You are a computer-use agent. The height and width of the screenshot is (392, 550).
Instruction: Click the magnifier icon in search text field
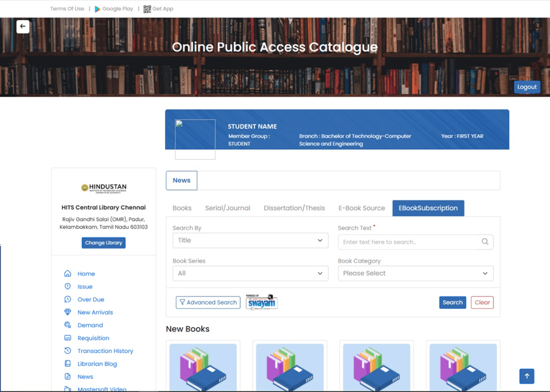(484, 242)
